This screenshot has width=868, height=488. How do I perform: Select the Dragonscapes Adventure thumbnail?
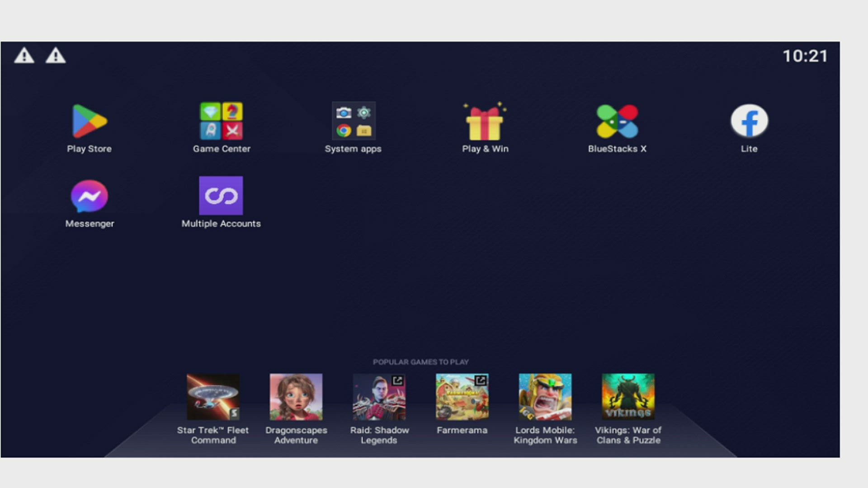(x=296, y=397)
